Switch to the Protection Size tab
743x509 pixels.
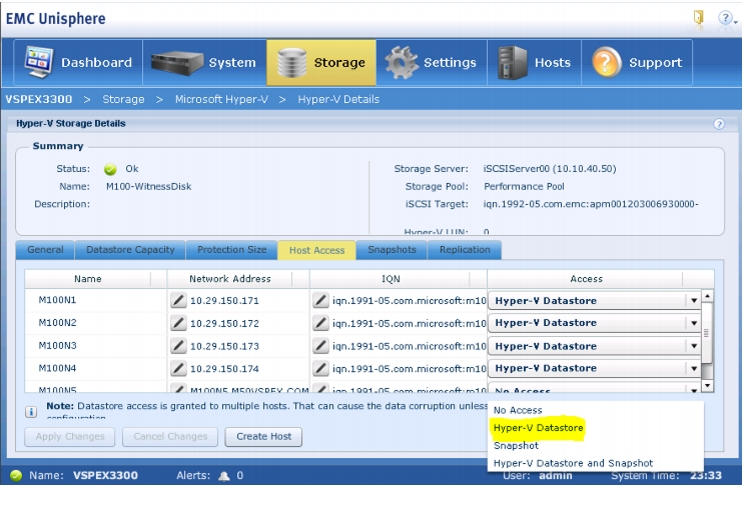232,250
